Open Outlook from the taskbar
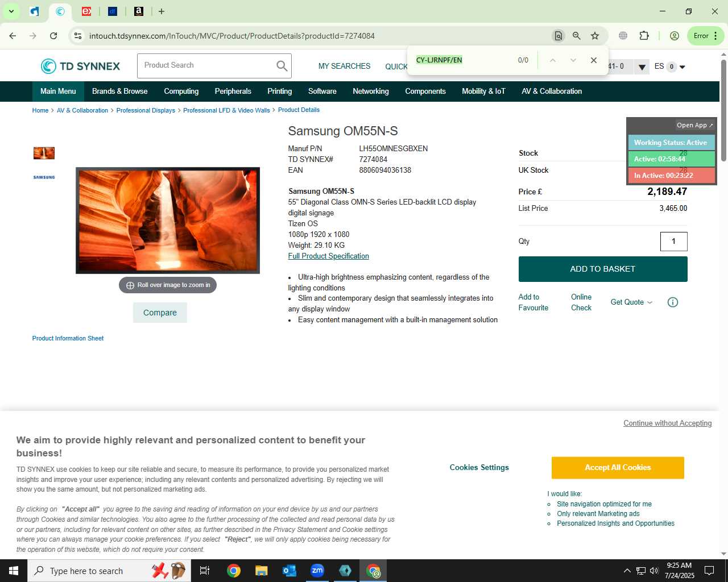The image size is (728, 582). [289, 571]
